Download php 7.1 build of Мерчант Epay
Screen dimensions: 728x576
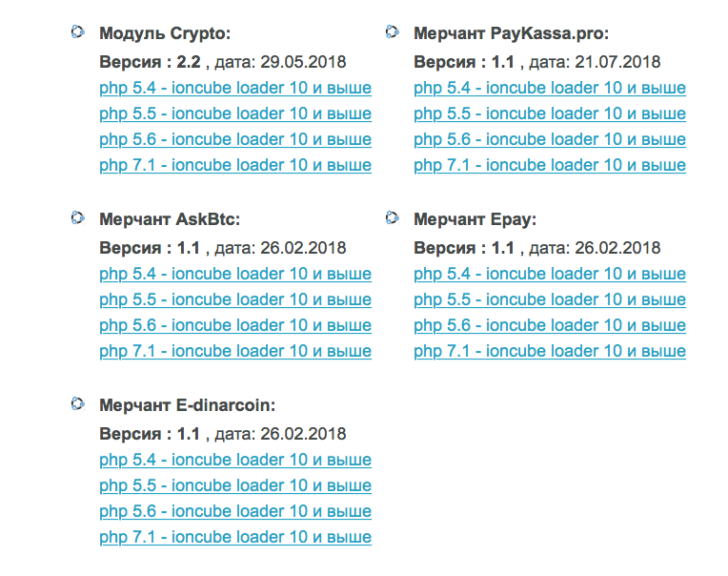(550, 351)
